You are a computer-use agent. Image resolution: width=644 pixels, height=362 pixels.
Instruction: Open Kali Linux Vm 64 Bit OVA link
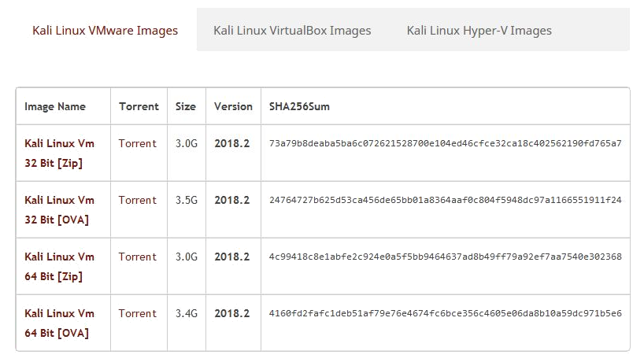[59, 323]
